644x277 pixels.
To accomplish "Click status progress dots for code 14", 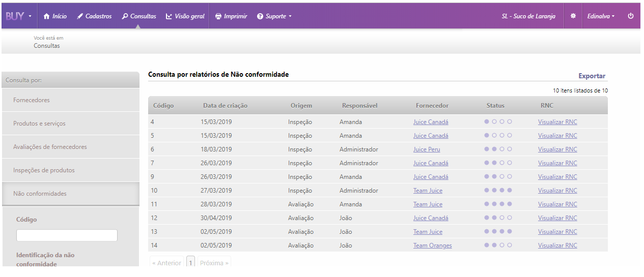I will click(498, 245).
